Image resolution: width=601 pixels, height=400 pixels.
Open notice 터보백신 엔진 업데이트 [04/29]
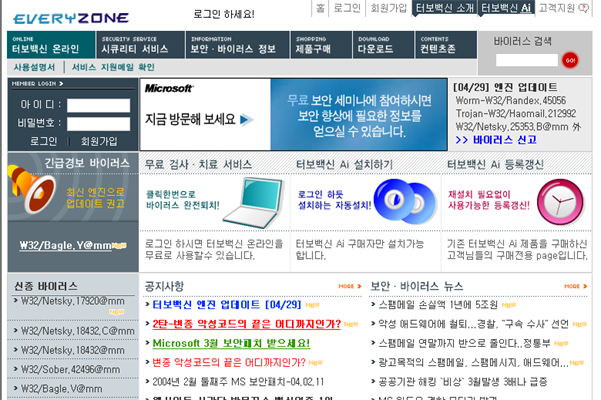[227, 305]
